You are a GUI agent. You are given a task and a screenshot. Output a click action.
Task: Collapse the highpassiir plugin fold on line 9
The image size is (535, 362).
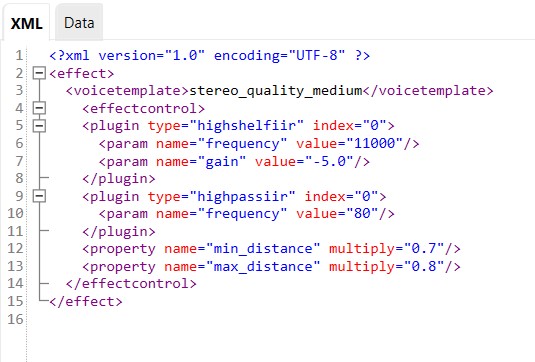pos(39,196)
